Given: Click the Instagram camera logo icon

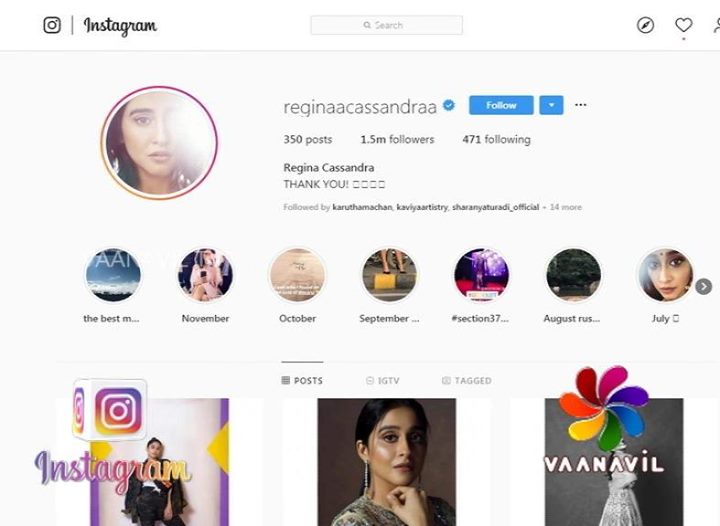Looking at the screenshot, I should (52, 25).
